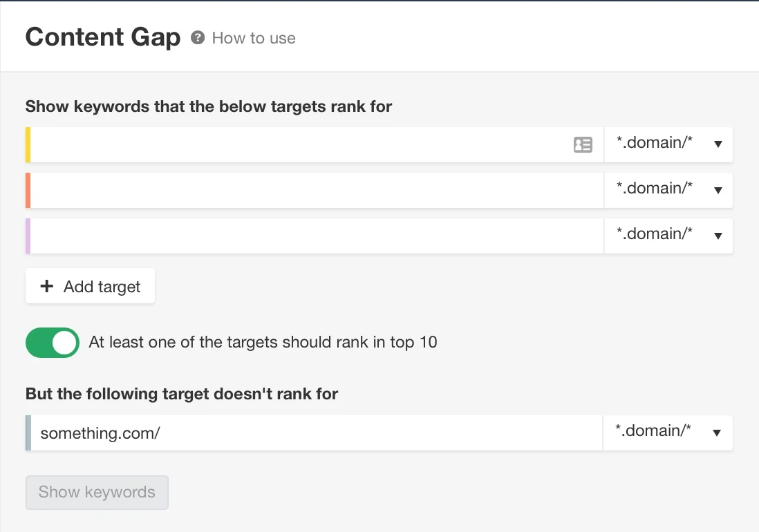The height and width of the screenshot is (532, 759).
Task: Click the plus icon on Add target
Action: coord(47,287)
